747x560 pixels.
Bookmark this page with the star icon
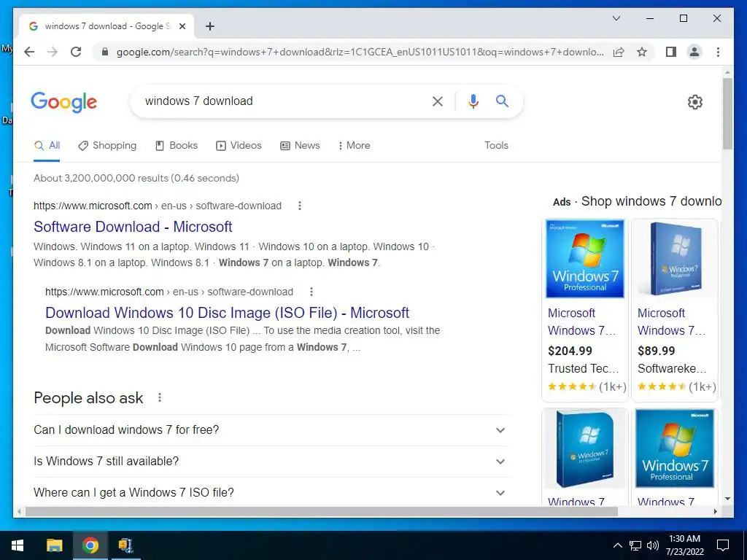coord(642,52)
